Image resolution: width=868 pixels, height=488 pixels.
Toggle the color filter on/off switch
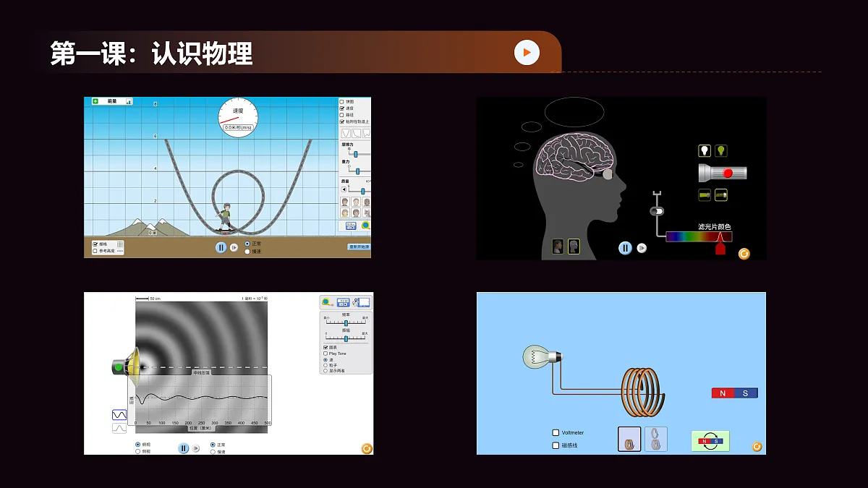(x=657, y=211)
